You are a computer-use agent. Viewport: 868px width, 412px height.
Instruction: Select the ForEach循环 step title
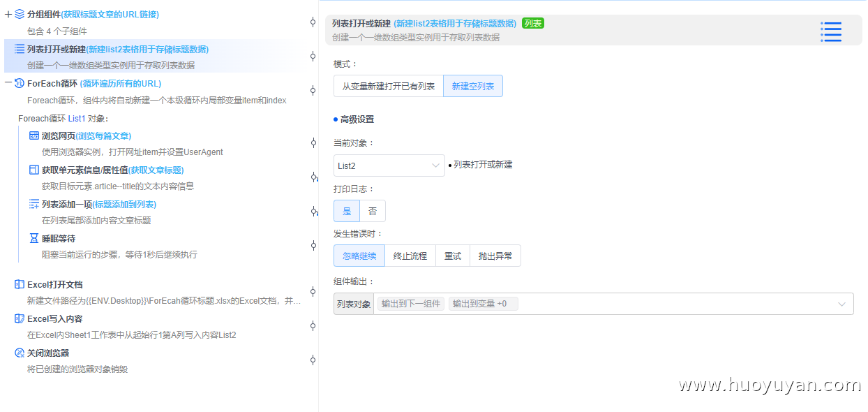point(94,83)
